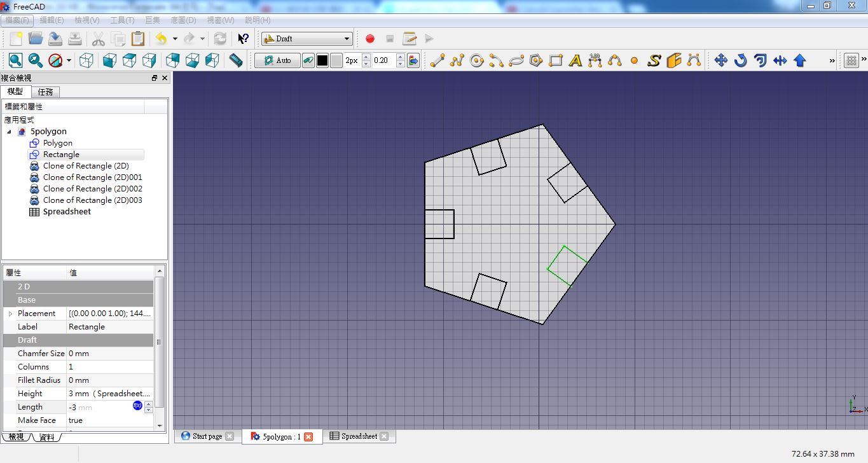Select the Draft Arc tool
This screenshot has width=868, height=463.
(x=497, y=60)
